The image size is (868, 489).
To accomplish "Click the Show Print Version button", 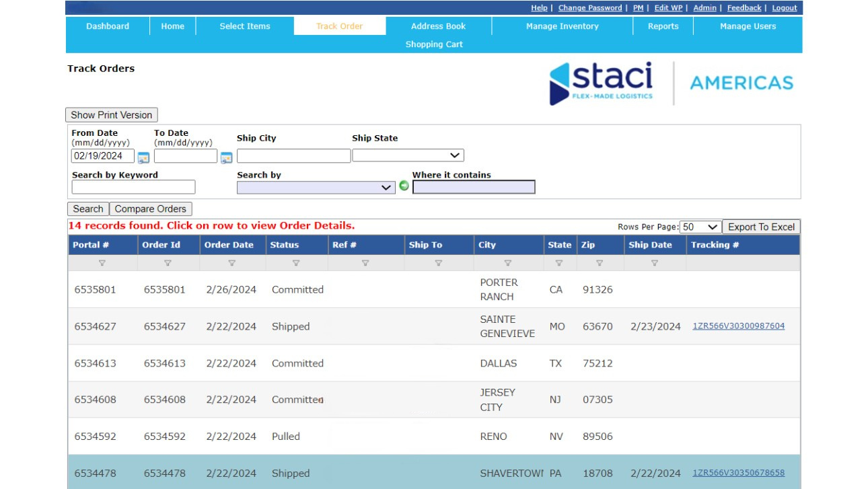I will point(112,115).
